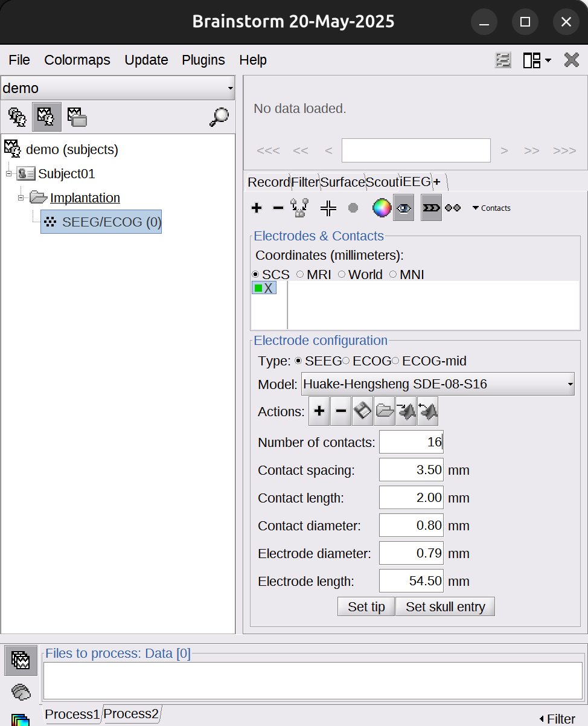The image size is (588, 726).
Task: Click the list-style icon beside the layout button
Action: 503,60
